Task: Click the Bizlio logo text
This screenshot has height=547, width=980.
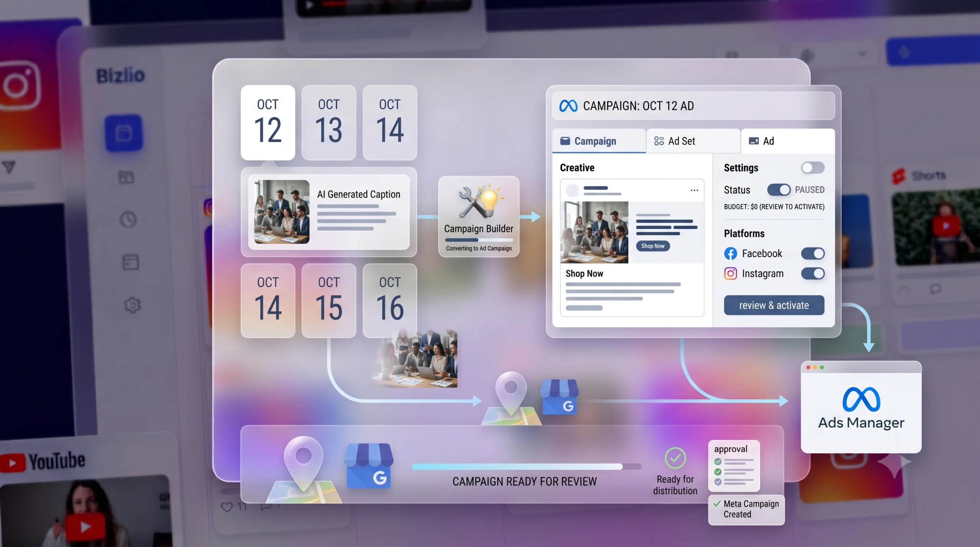Action: (x=121, y=75)
